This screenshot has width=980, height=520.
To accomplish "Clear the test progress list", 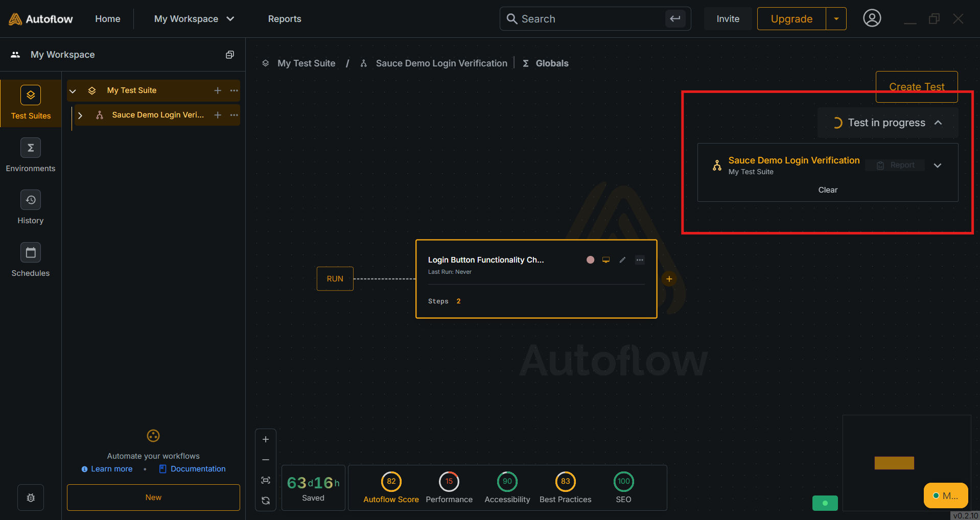I will pos(828,190).
